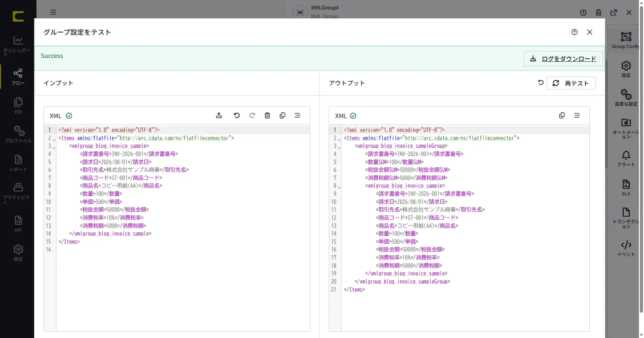644x338 pixels.
Task: Click input editor empty line 16
Action: pyautogui.click(x=183, y=250)
